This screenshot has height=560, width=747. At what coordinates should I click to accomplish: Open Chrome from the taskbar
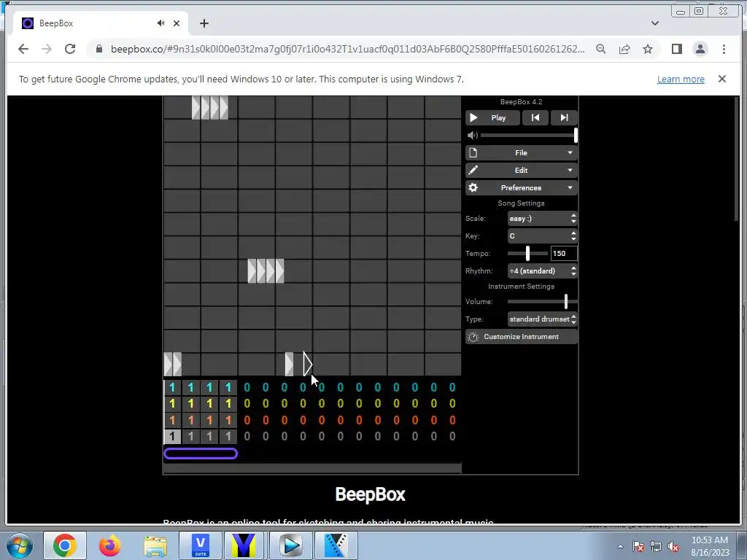coord(65,545)
